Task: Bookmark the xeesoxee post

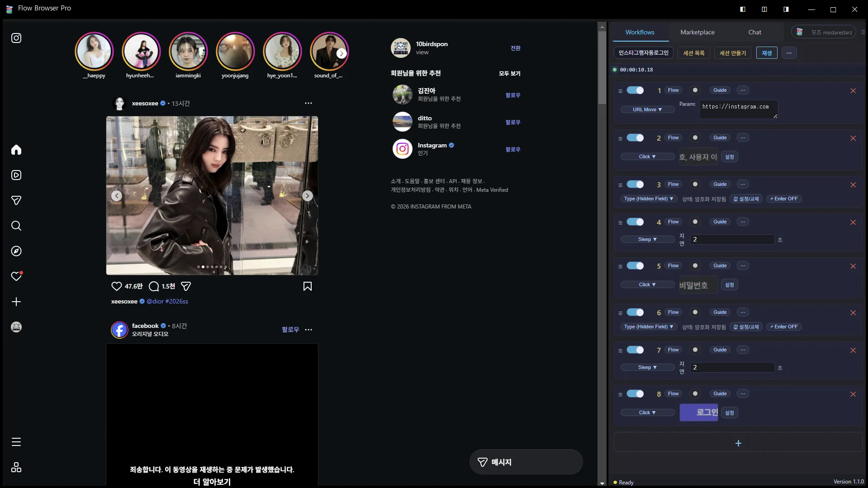Action: (308, 286)
